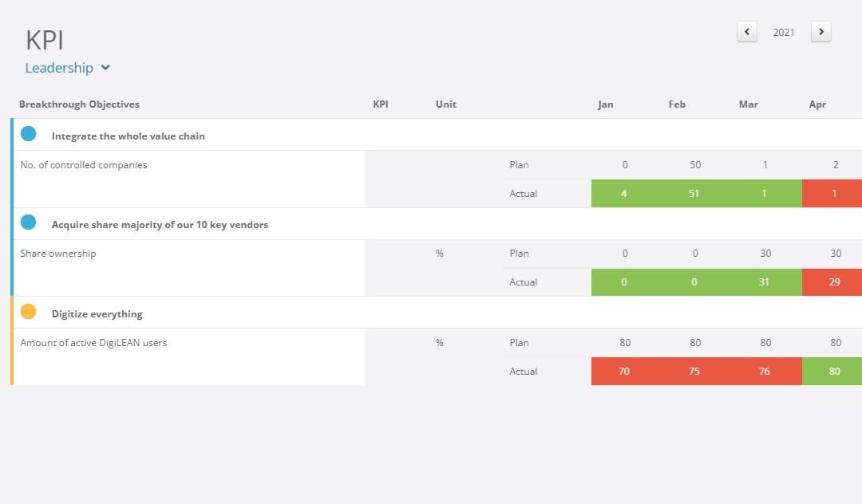Click the yellow status circle beside Digitize everything
862x504 pixels.
tap(29, 313)
